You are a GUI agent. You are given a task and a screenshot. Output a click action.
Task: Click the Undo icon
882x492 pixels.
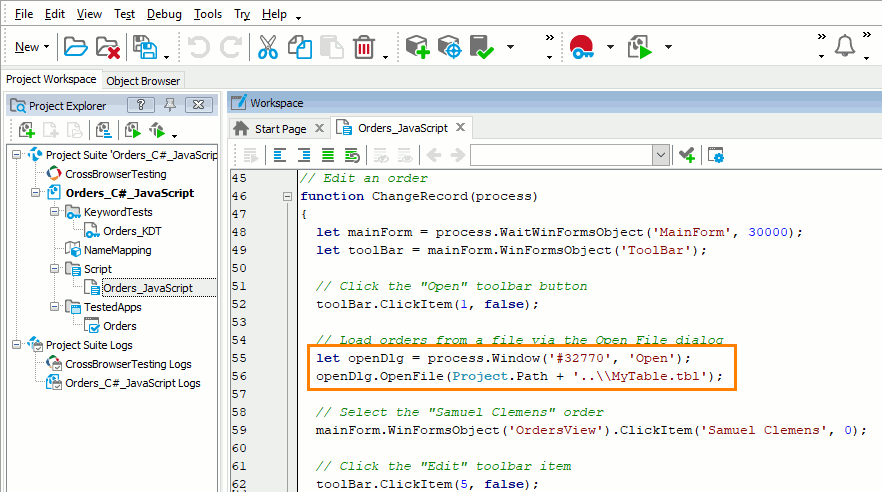click(x=198, y=47)
